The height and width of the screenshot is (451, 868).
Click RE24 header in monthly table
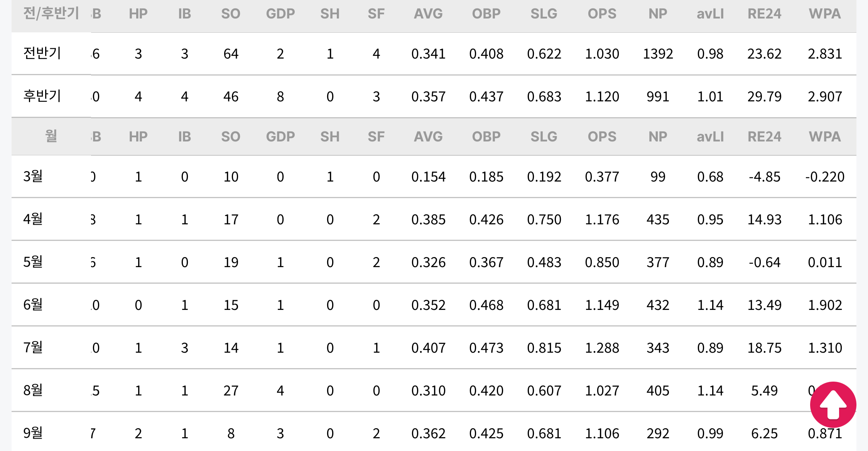point(764,137)
